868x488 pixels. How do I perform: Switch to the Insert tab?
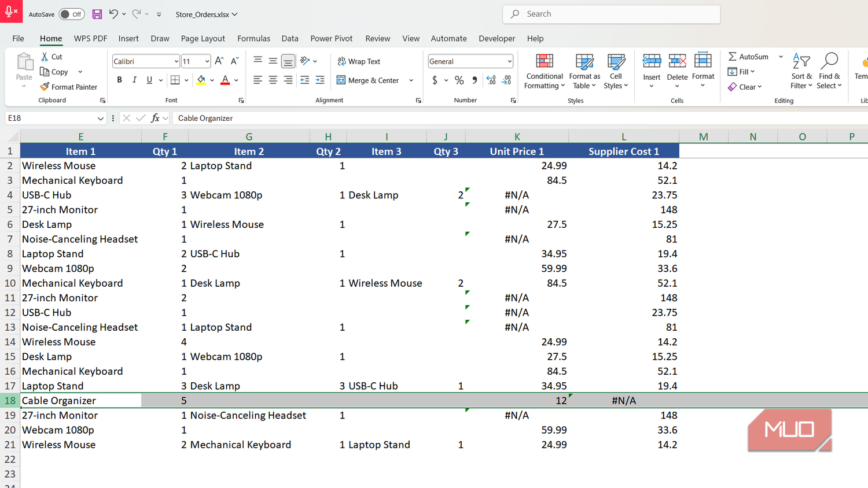[128, 38]
